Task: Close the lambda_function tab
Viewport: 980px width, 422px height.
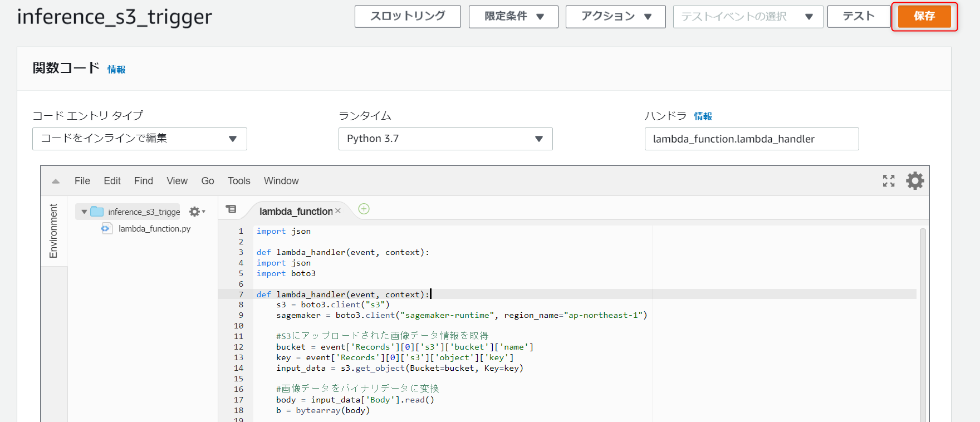Action: click(x=338, y=211)
